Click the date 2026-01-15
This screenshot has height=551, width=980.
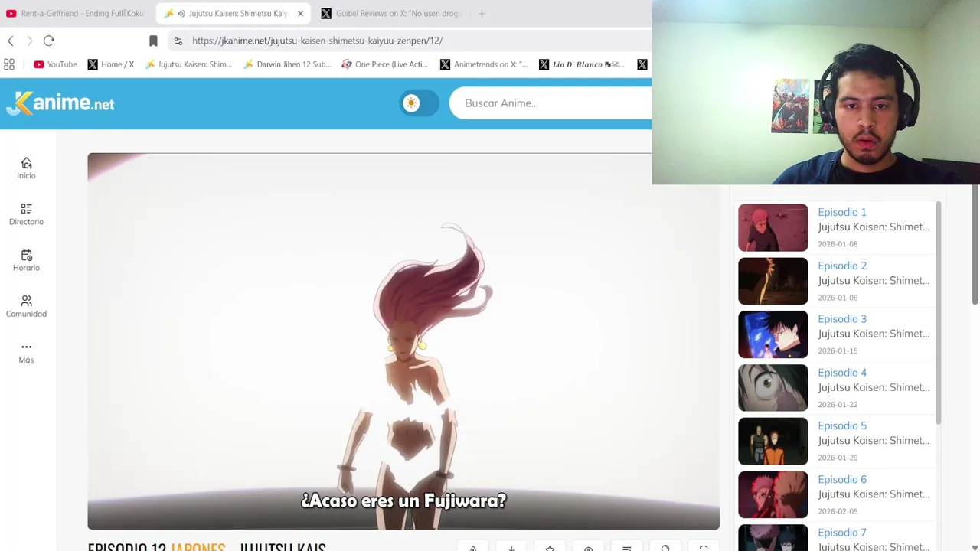point(838,350)
